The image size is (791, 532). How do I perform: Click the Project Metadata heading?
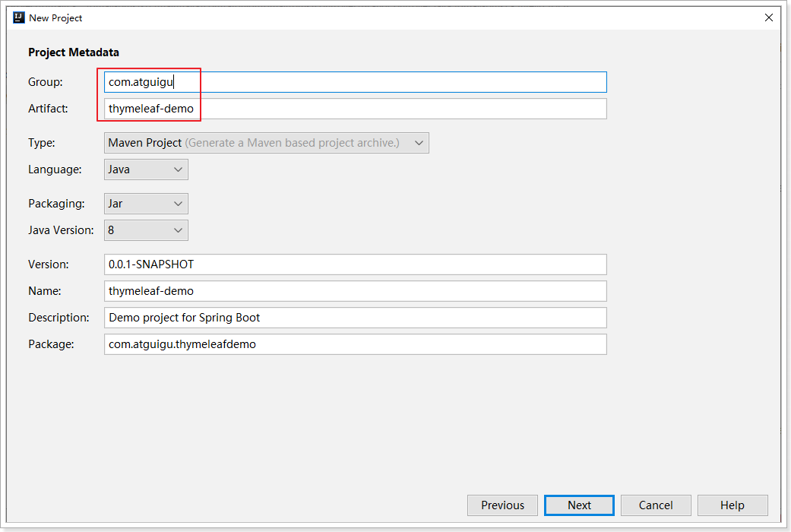point(74,52)
